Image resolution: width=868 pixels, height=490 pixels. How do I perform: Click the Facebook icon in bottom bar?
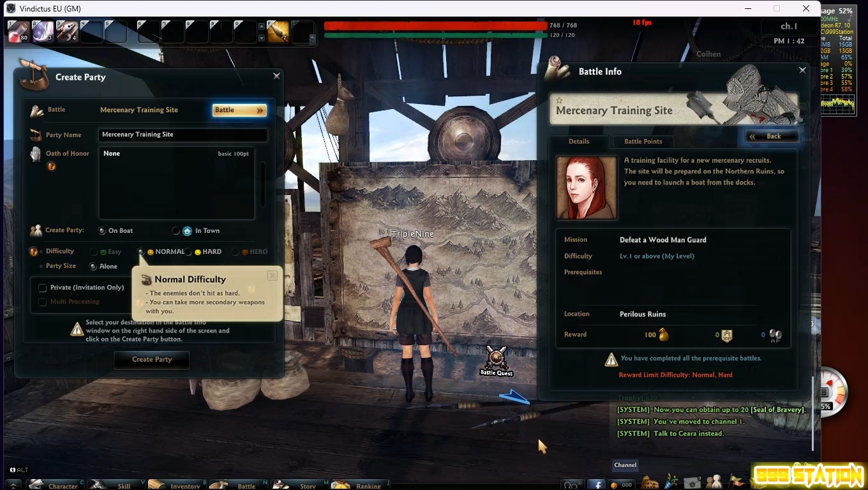(596, 485)
